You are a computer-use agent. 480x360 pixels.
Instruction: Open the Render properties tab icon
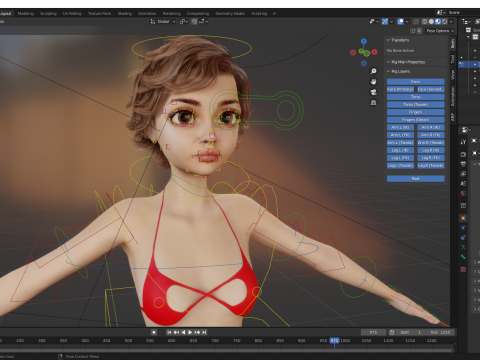coord(463,154)
